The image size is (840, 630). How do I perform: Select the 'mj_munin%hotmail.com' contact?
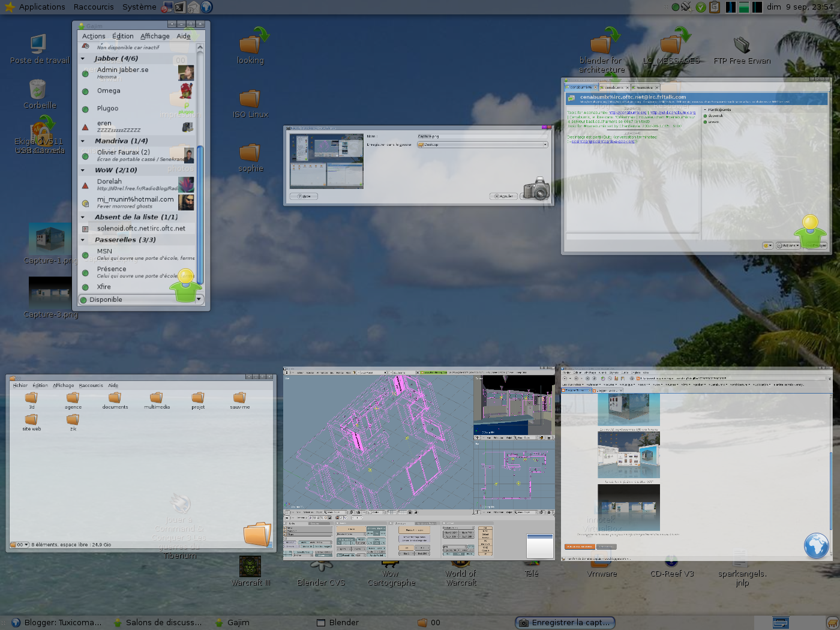click(138, 202)
